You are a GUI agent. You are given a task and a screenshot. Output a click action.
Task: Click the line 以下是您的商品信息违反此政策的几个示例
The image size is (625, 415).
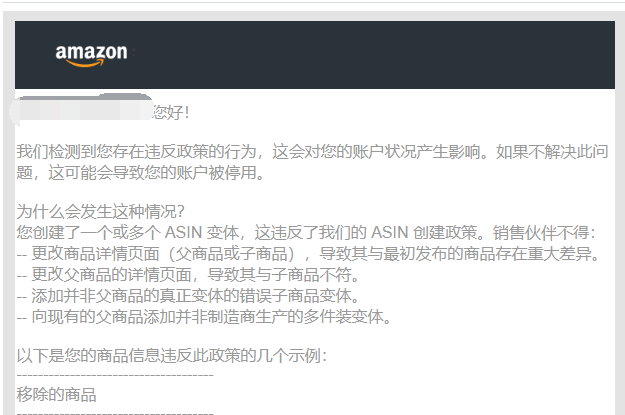[172, 356]
